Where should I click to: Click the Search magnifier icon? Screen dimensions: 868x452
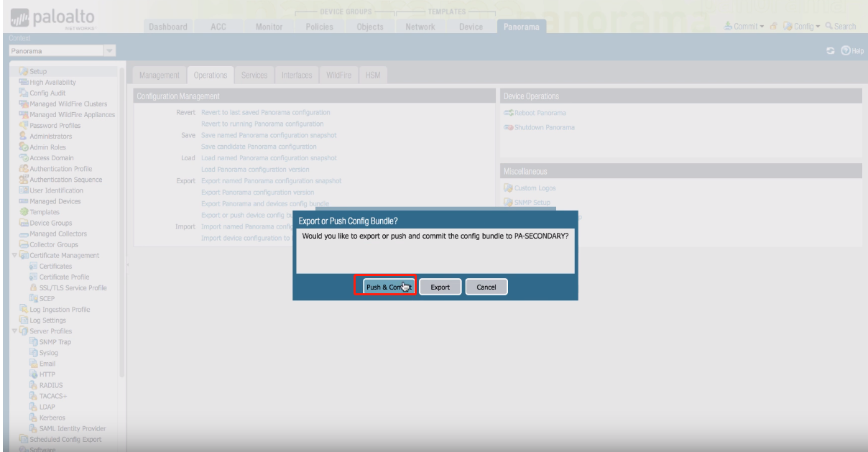coord(828,27)
